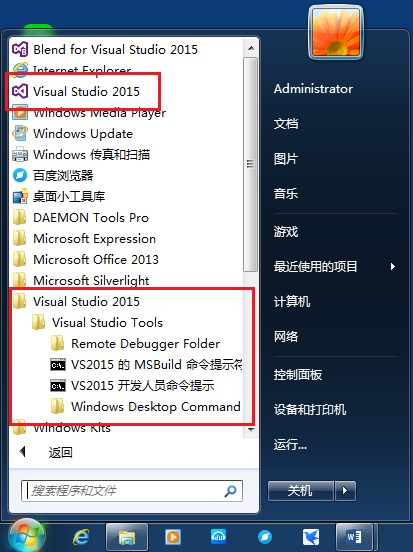Viewport: 413px width, 552px height.
Task: Click scrollbar up arrow in programs list
Action: 251,48
